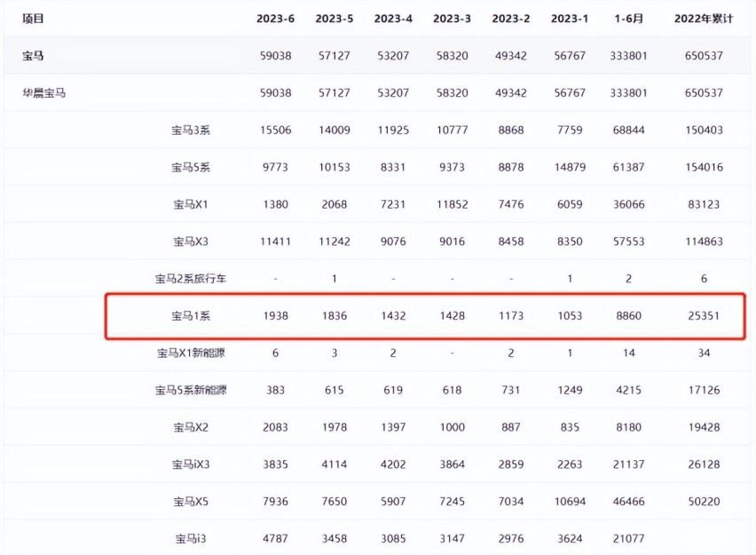Click 59038 in the 宝马 brand row
The height and width of the screenshot is (555, 756).
275,55
